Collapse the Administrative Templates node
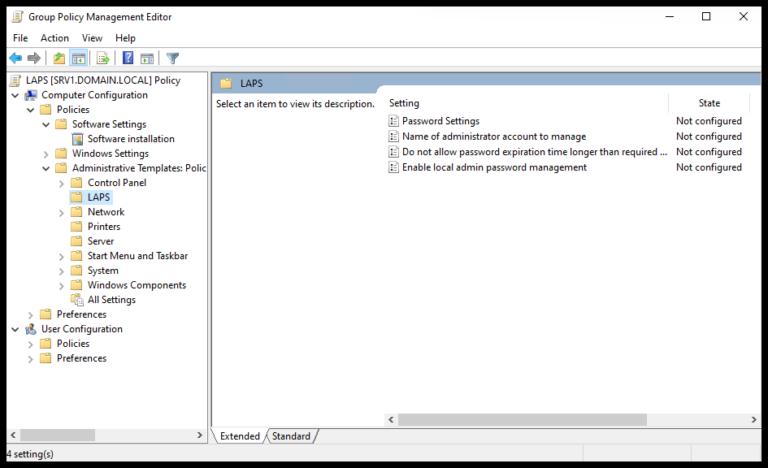The image size is (768, 468). [x=46, y=169]
